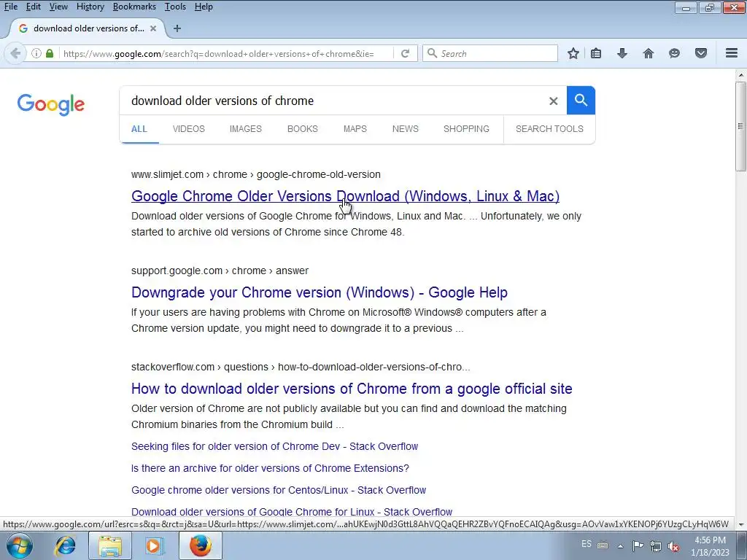747x560 pixels.
Task: Open the Help menu
Action: [x=204, y=7]
